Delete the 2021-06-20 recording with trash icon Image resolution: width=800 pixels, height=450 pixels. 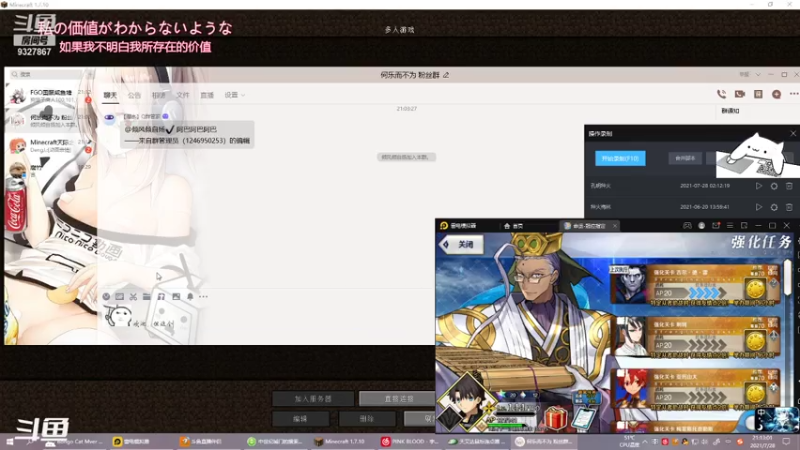tap(789, 207)
